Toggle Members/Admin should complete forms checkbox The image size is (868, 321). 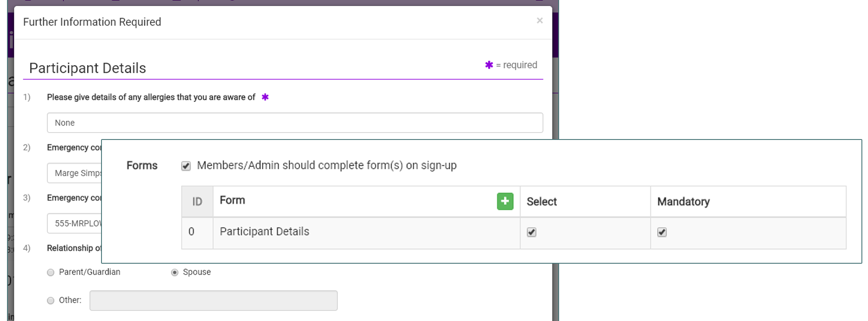click(x=186, y=166)
